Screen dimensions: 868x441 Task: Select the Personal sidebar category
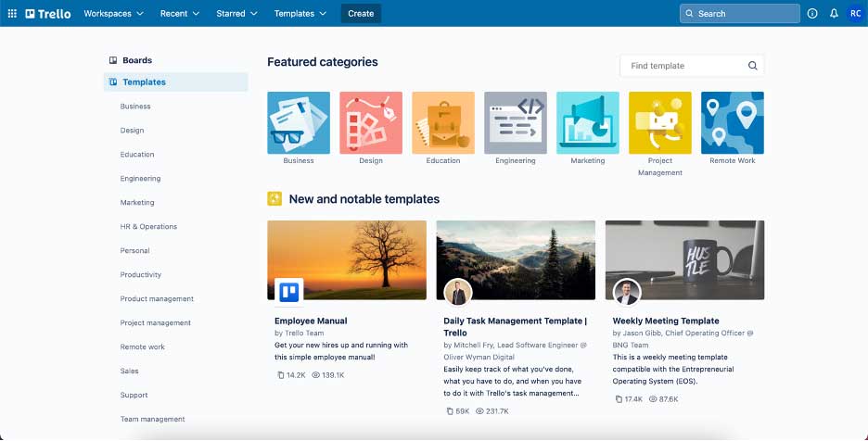click(135, 251)
